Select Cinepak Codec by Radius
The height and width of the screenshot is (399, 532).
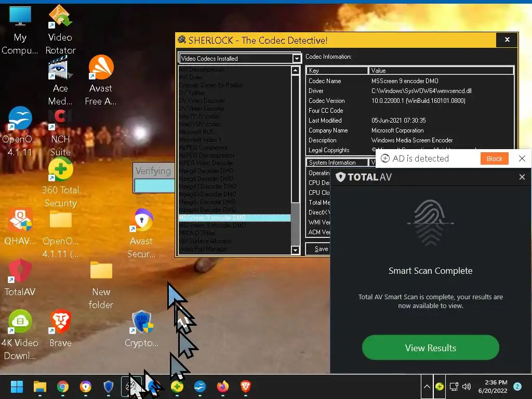(x=235, y=85)
